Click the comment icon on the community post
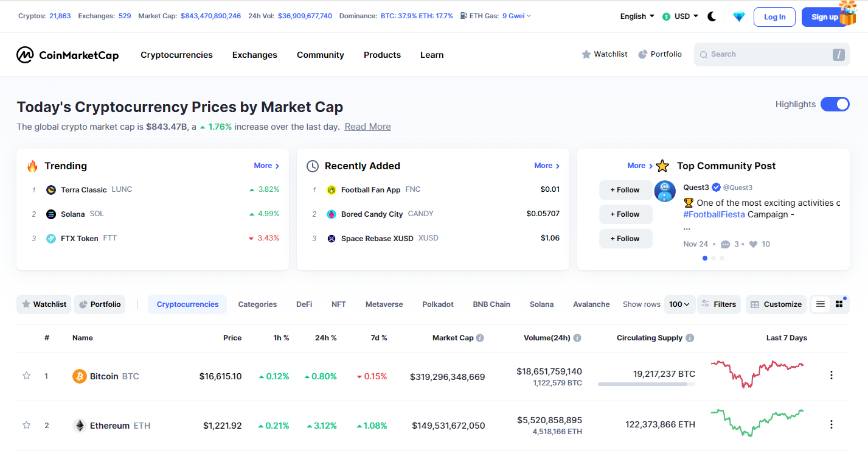This screenshot has width=868, height=453. pos(725,245)
